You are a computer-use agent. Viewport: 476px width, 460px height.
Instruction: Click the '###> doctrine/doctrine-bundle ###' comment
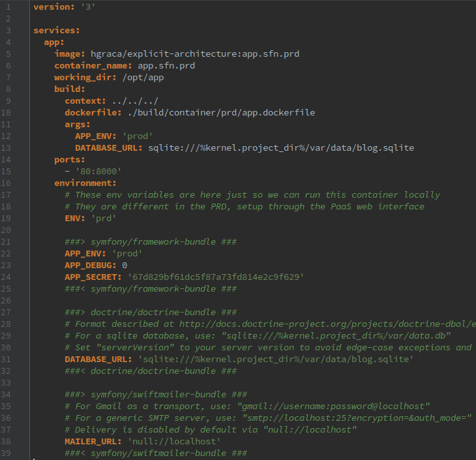[151, 313]
